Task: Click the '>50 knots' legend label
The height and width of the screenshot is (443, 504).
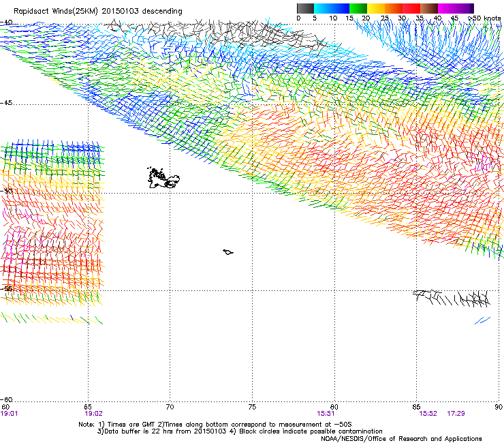Action: click(x=484, y=18)
